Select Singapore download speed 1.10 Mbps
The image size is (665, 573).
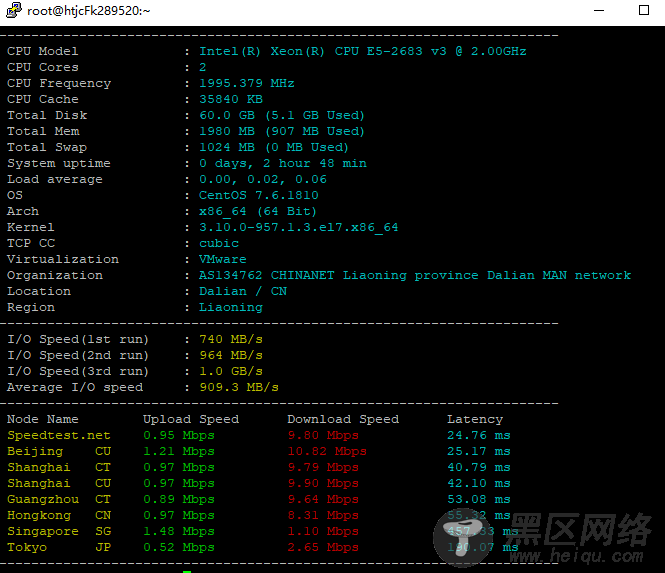coord(323,531)
